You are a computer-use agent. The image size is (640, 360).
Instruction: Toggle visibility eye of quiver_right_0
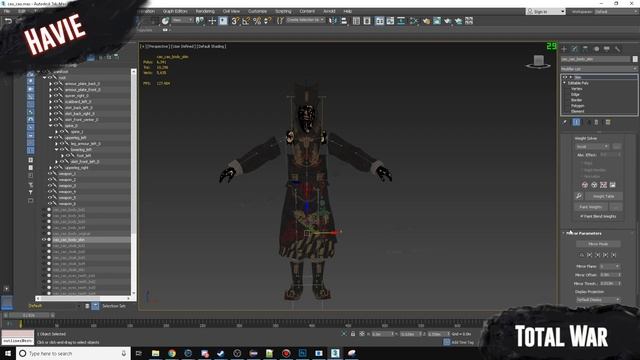click(x=56, y=96)
